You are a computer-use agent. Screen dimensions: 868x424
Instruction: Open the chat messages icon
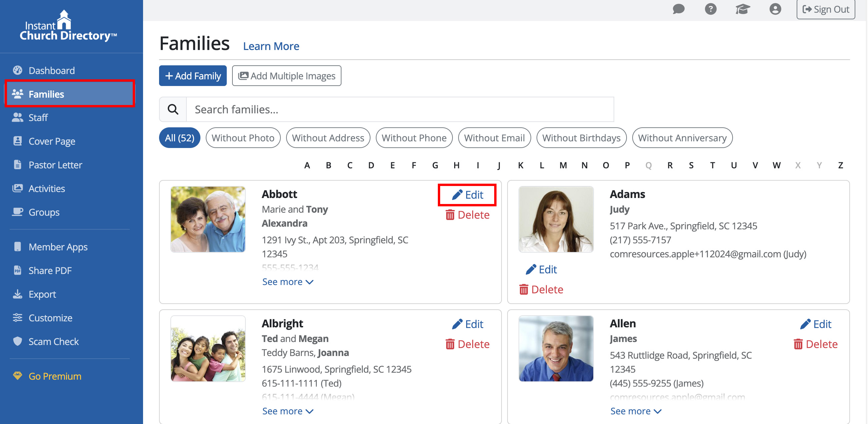point(678,9)
